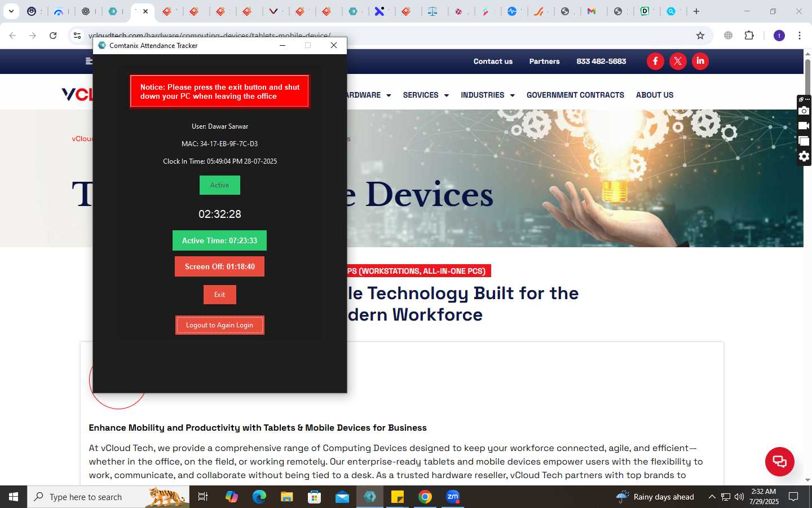Click the red Notice banner in tracker
This screenshot has width=812, height=508.
219,91
